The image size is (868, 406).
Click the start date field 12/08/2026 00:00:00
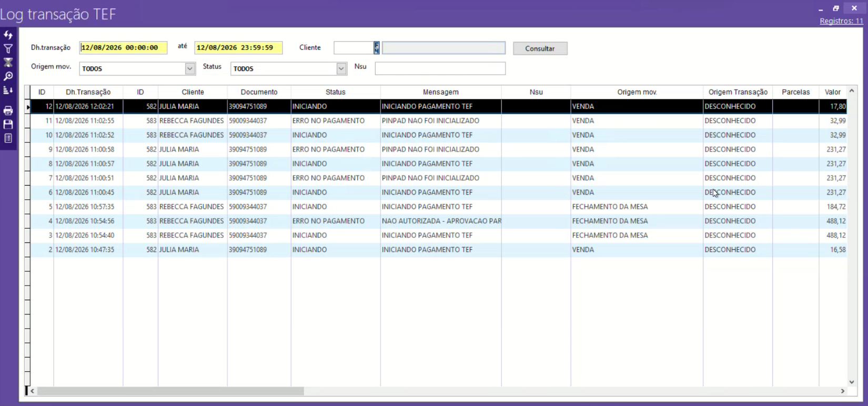tap(123, 47)
